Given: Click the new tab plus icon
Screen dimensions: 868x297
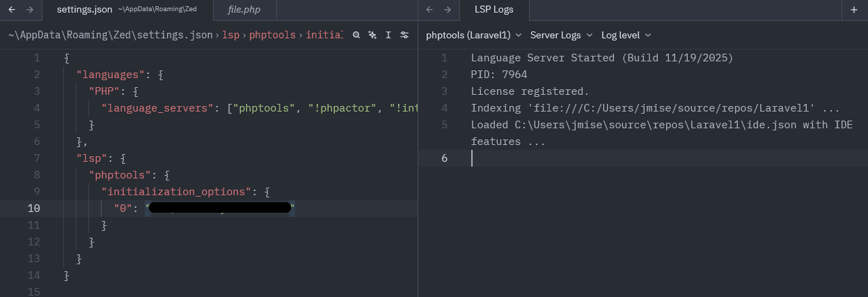Looking at the screenshot, I should [x=854, y=10].
